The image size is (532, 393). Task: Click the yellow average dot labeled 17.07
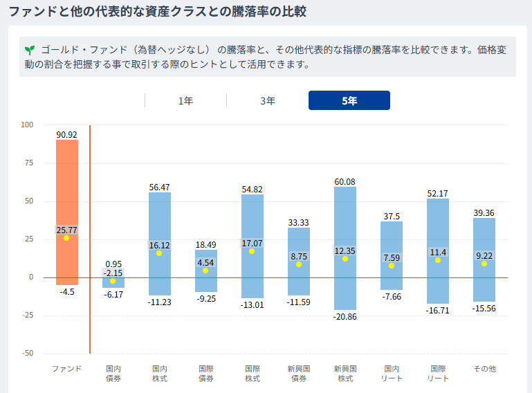tap(252, 251)
